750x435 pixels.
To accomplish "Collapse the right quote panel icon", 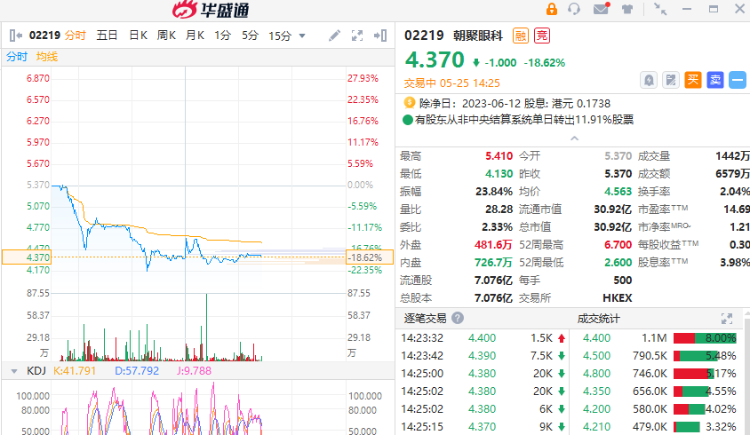I will tap(380, 35).
